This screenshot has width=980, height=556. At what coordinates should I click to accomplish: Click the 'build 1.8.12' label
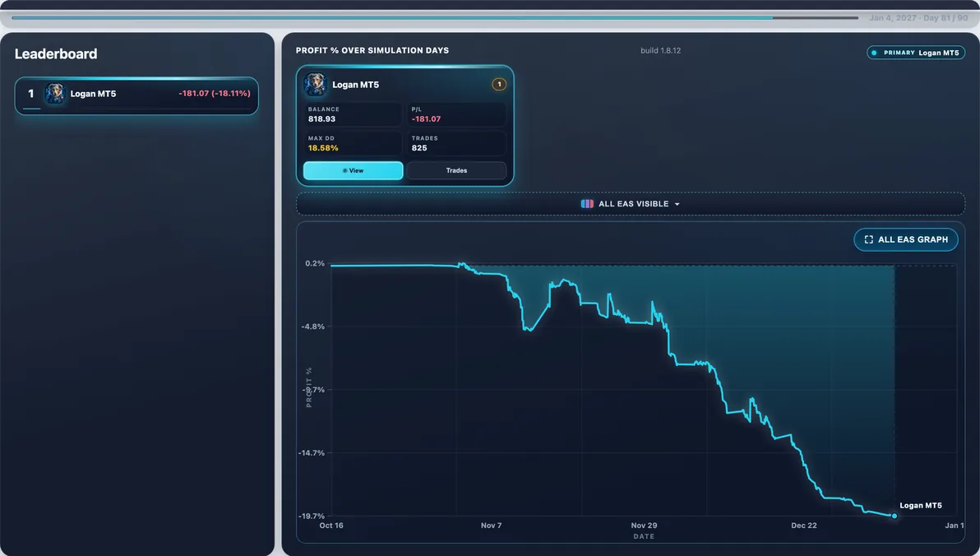[x=661, y=51]
